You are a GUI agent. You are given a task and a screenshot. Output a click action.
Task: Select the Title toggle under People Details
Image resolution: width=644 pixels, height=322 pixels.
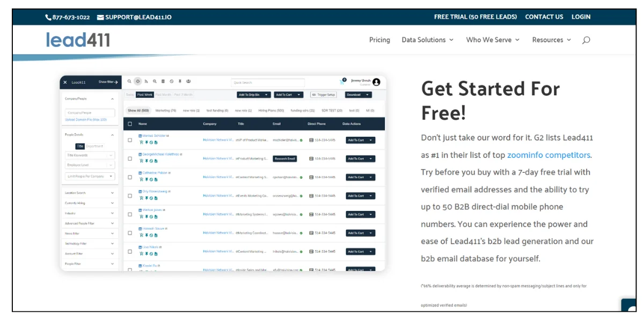click(80, 146)
